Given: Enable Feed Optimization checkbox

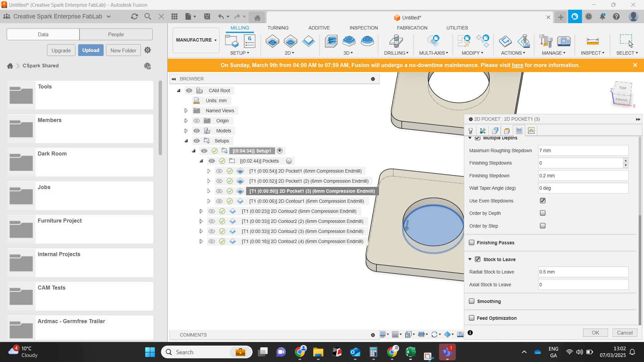Looking at the screenshot, I should pos(472,318).
